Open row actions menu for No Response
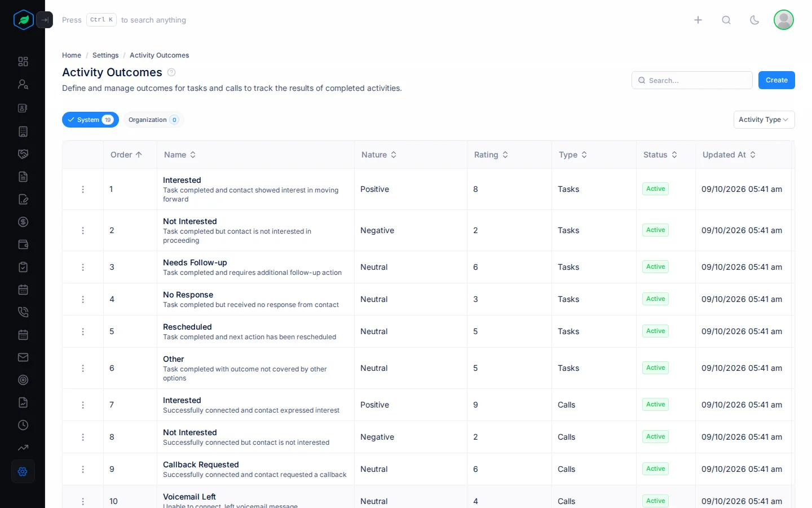 [83, 299]
